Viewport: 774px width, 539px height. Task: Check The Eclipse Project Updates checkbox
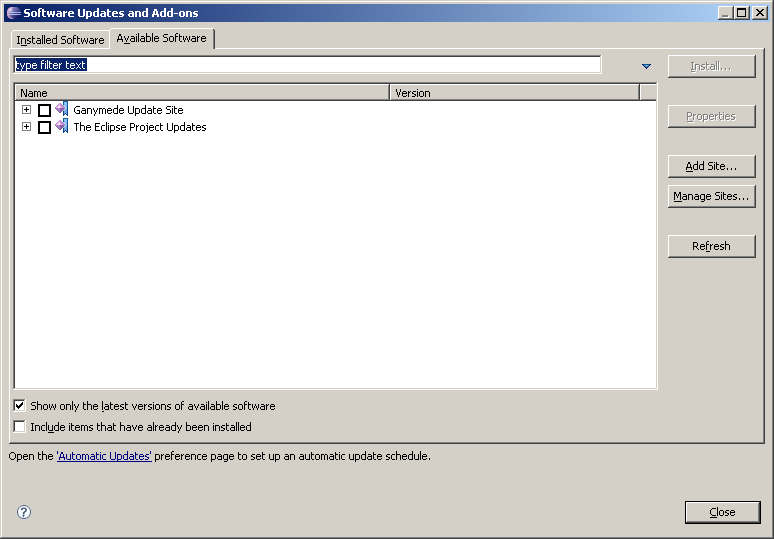44,127
